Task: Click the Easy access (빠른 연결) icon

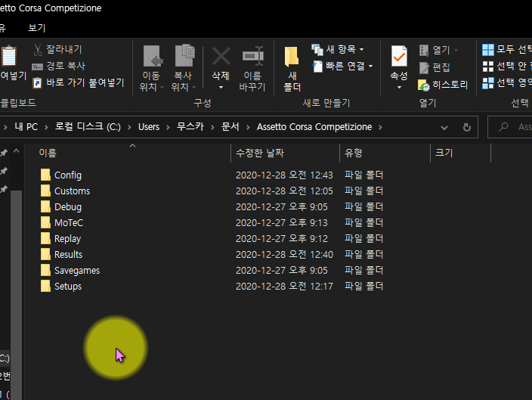Action: 317,66
